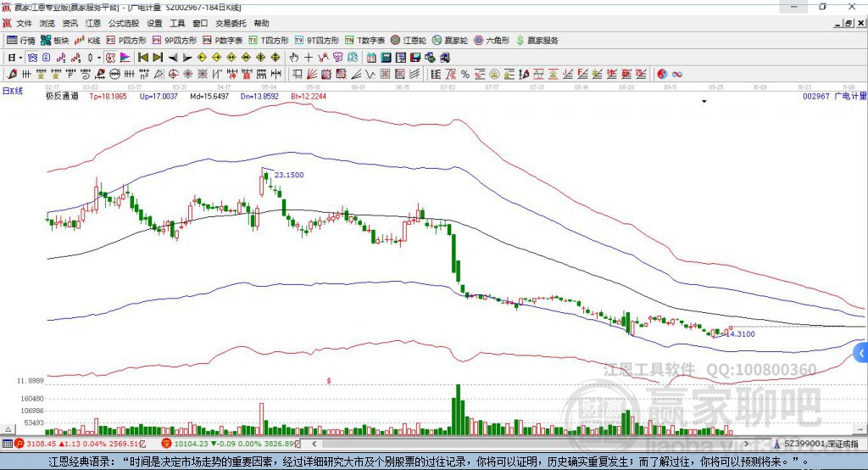
Task: Open the T数字表 tool
Action: point(364,41)
